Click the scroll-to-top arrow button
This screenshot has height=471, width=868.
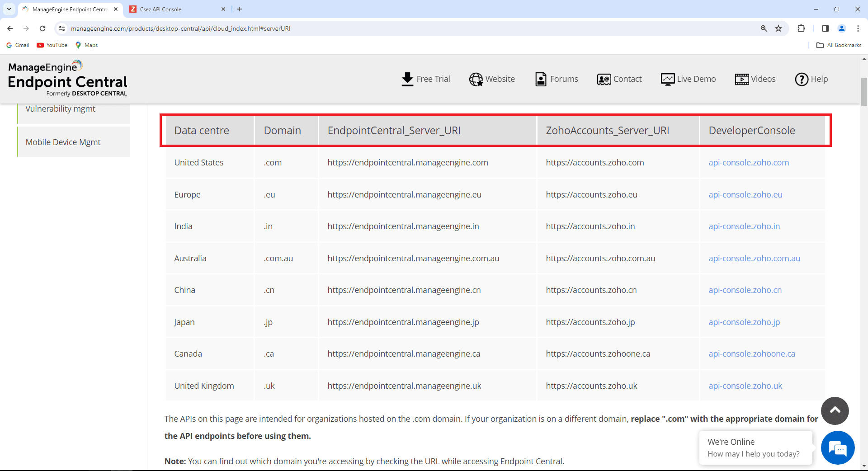[x=835, y=410]
